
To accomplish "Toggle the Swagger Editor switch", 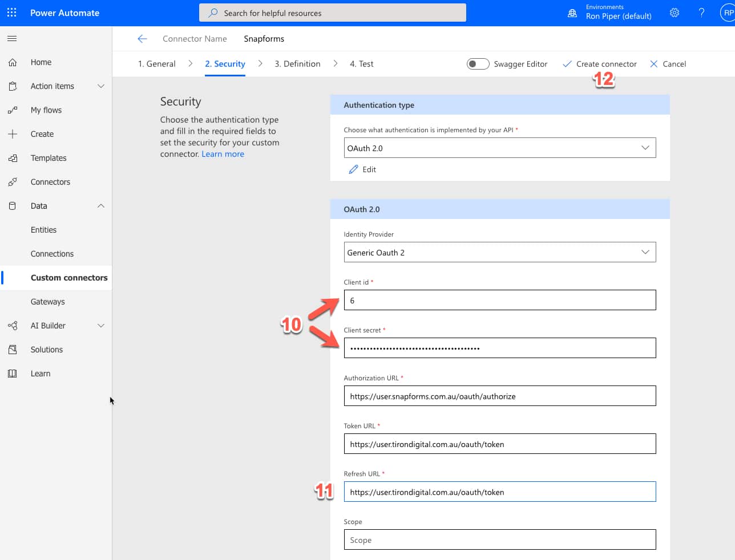I will [x=478, y=64].
